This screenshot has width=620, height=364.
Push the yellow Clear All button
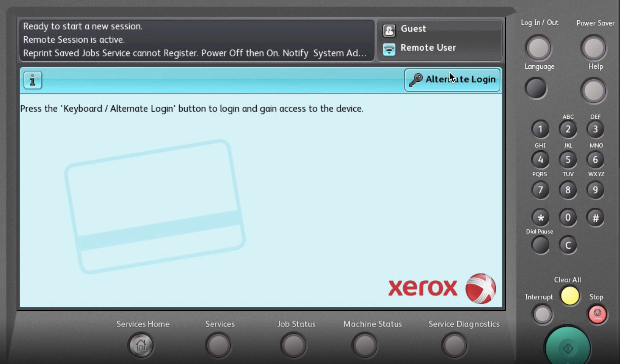pyautogui.click(x=570, y=296)
